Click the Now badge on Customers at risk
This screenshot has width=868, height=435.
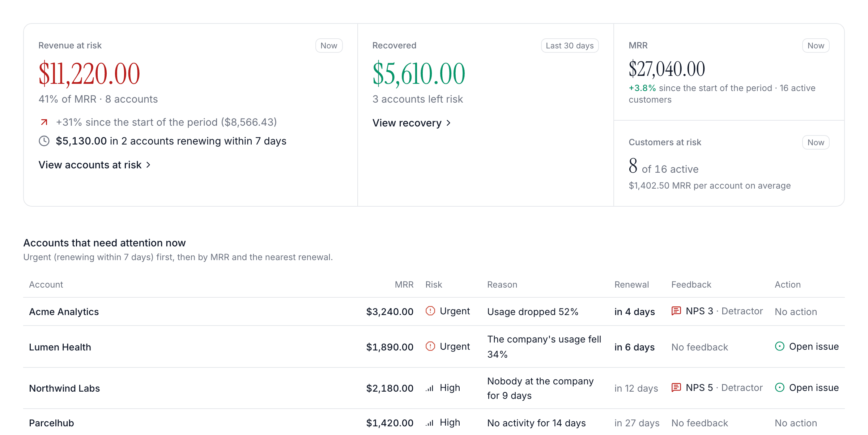pyautogui.click(x=816, y=142)
